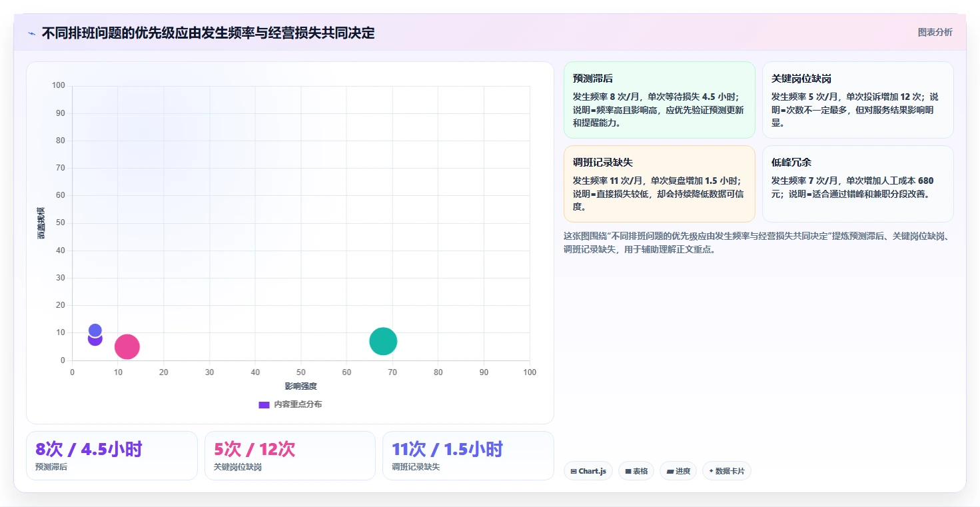Click the 发生频率 7 次/月 description text
The image size is (980, 507).
[x=853, y=187]
